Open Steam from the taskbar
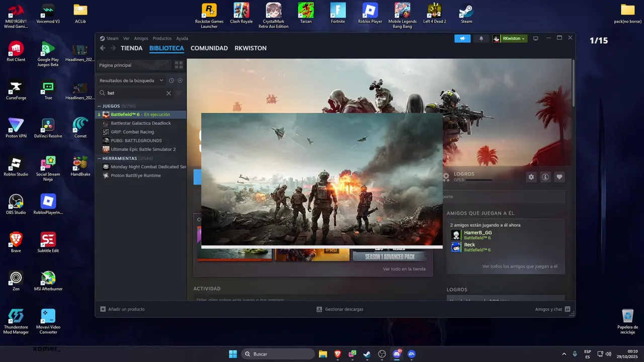This screenshot has width=644, height=362. point(367,354)
